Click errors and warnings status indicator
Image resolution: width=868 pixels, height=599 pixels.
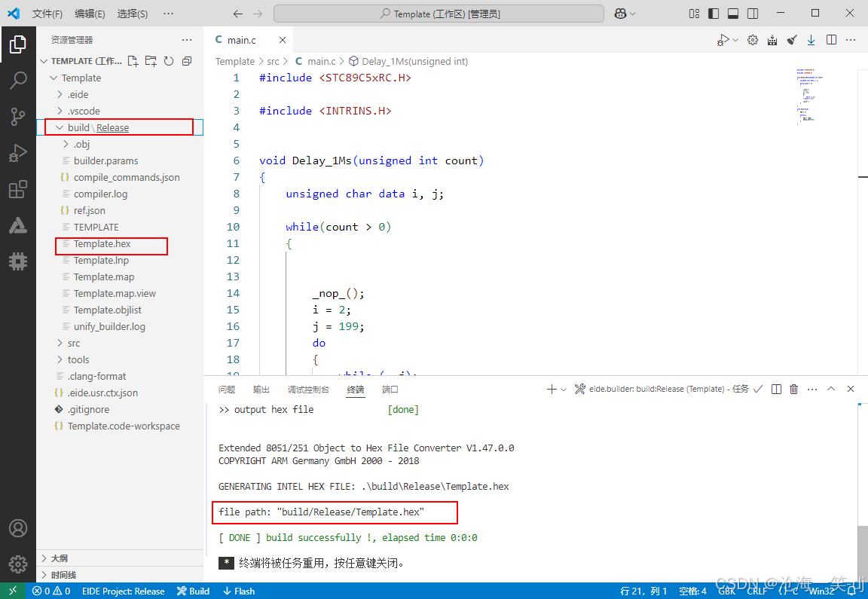tap(51, 591)
